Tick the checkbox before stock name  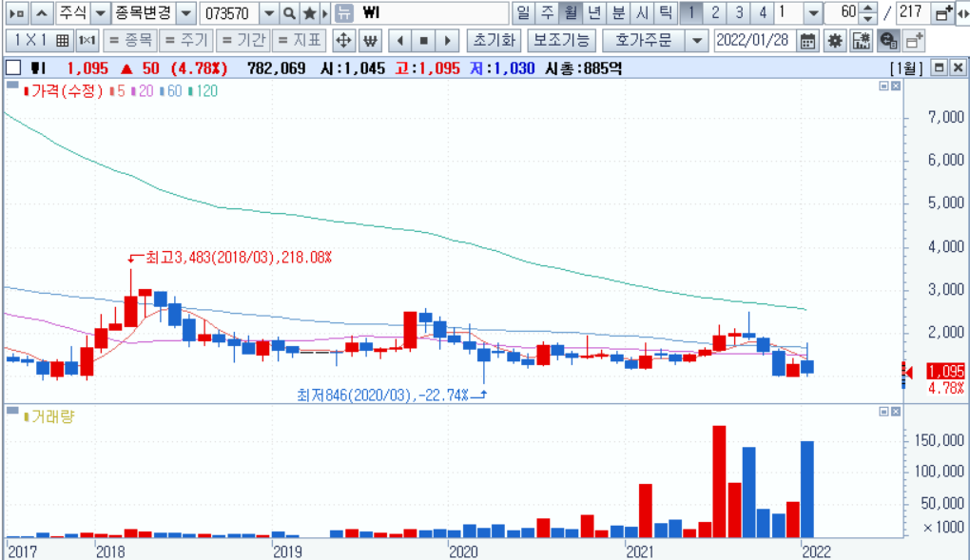[x=13, y=68]
